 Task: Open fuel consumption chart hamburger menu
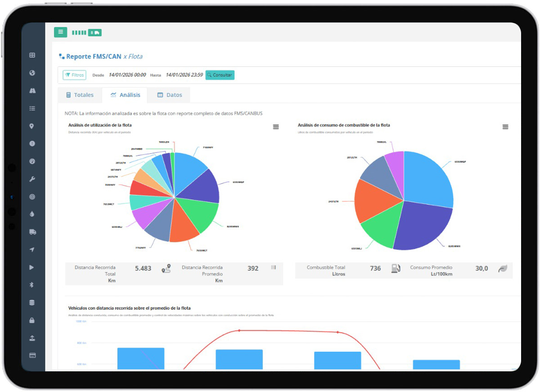coord(505,127)
